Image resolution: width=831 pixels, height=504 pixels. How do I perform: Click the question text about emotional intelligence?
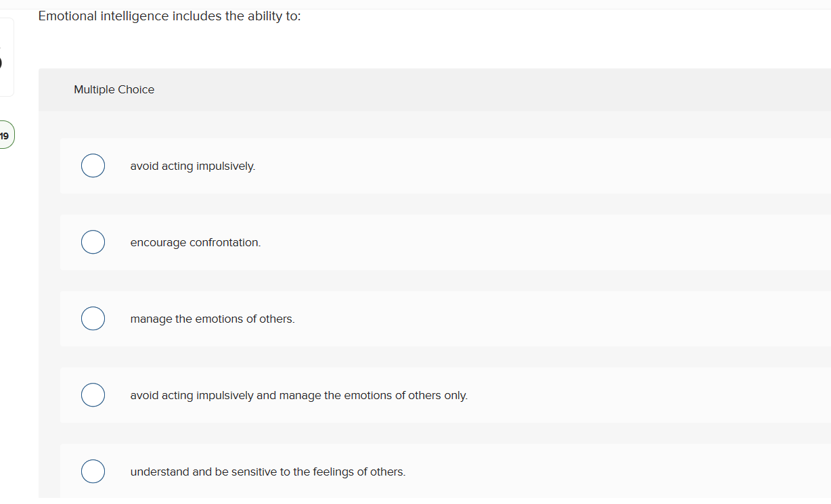coord(169,16)
